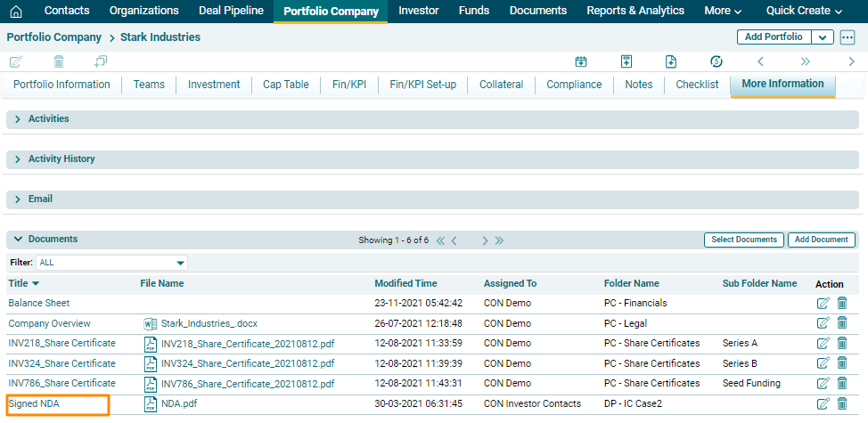
Task: Open the Filter ALL dropdown
Action: click(x=181, y=263)
